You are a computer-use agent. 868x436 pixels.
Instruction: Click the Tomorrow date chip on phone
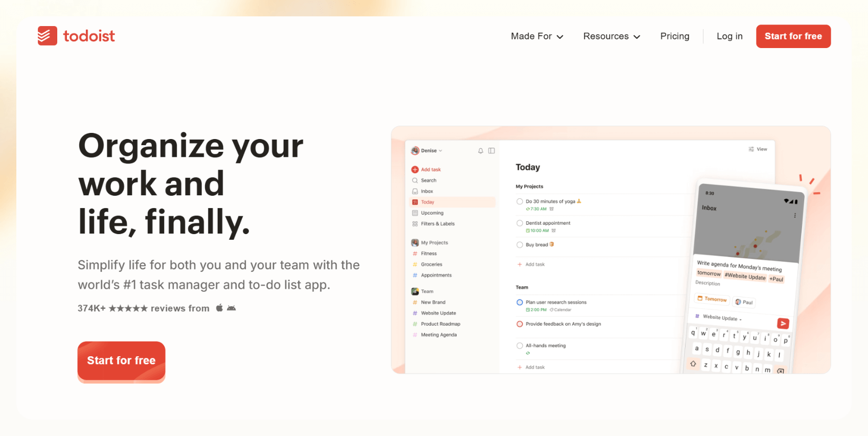pos(712,299)
